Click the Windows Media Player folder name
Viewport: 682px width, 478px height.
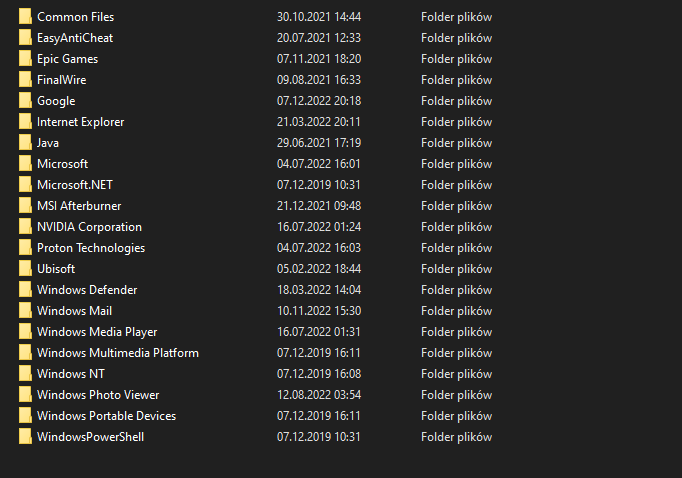[97, 332]
